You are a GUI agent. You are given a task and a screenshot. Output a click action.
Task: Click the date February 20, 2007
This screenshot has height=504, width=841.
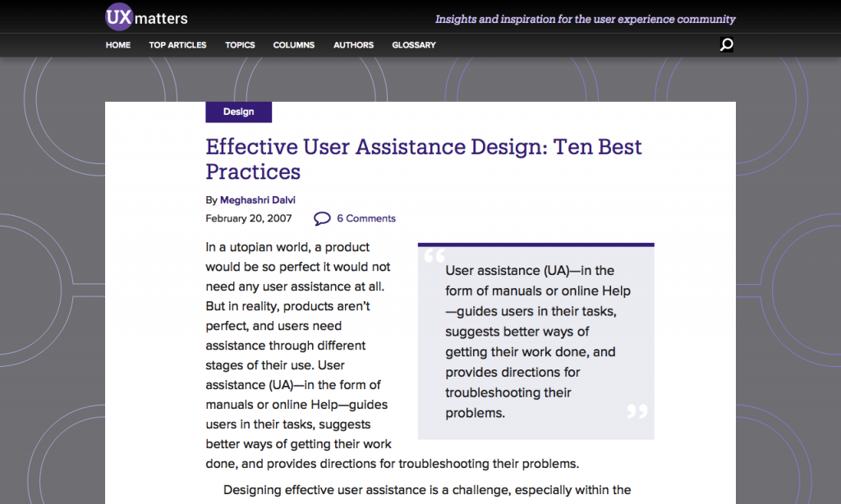[x=249, y=218]
